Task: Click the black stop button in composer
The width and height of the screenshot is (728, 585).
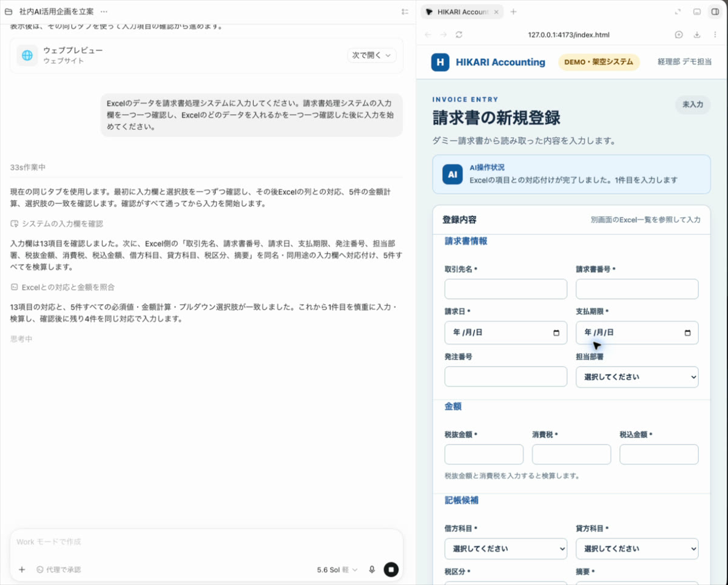Action: coord(391,570)
